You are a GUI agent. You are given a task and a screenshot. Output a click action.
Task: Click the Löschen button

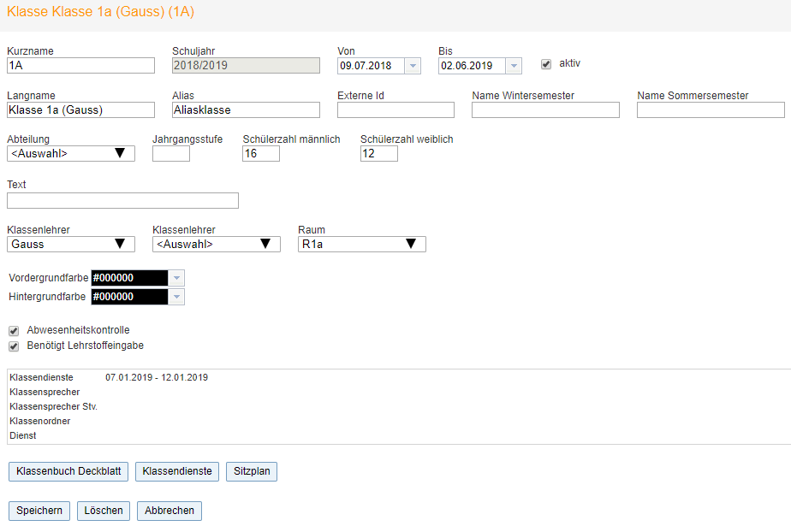click(x=104, y=511)
